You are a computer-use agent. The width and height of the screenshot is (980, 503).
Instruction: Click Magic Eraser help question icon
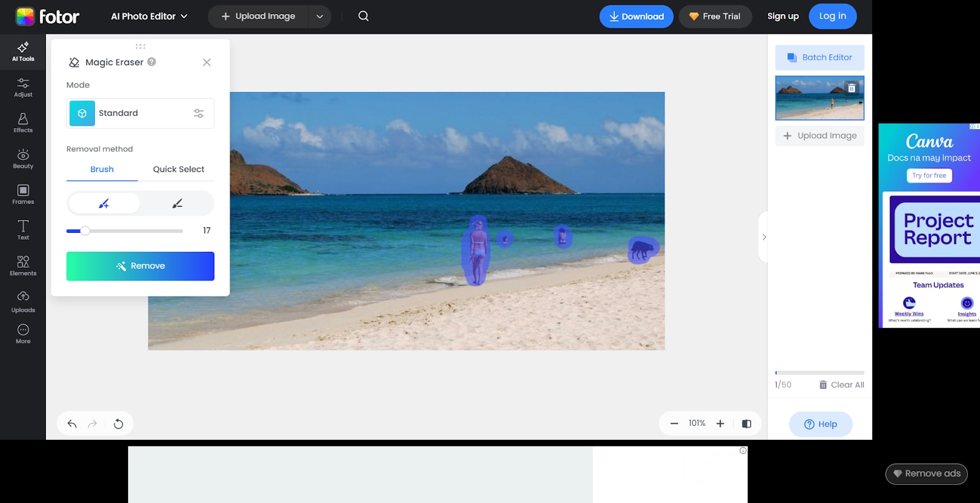click(151, 62)
